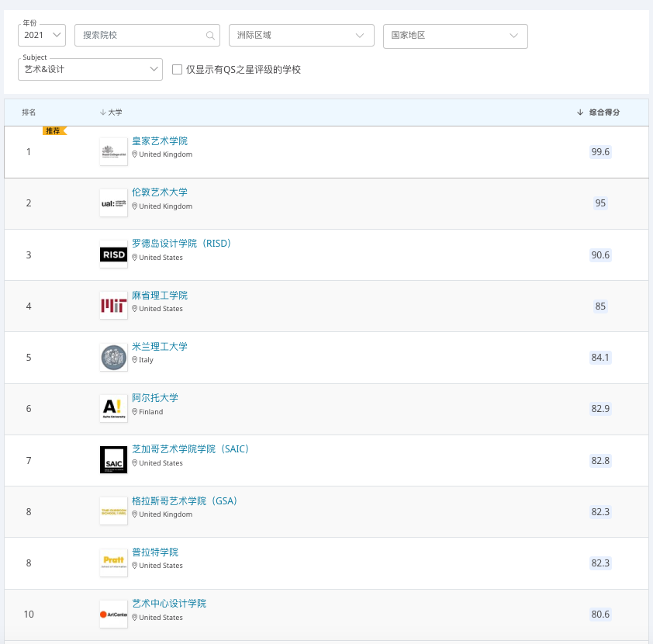Click rank number 5

click(29, 358)
